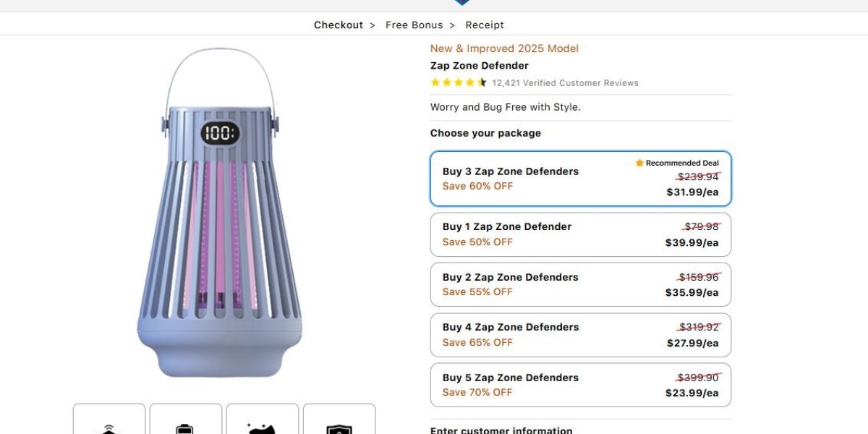Screen dimensions: 868x434
Task: Pick the Buy 4 Zap Zone Defenders package
Action: click(581, 335)
